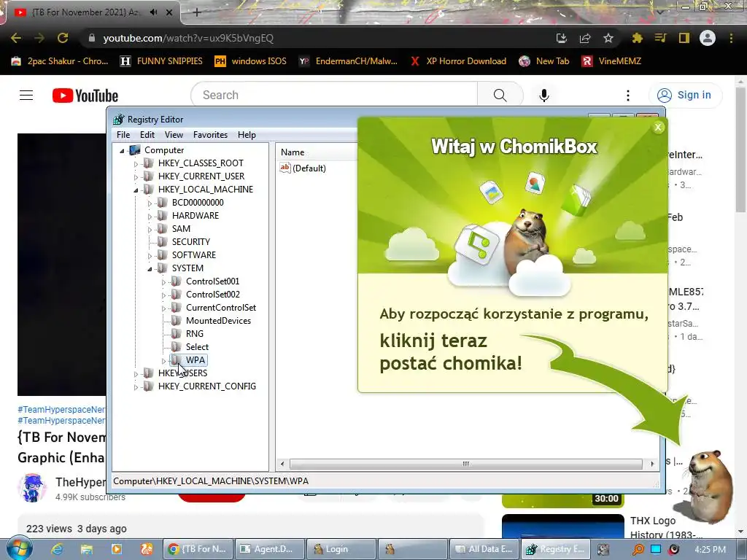Expand BCD00000000 key arrow

pyautogui.click(x=150, y=203)
